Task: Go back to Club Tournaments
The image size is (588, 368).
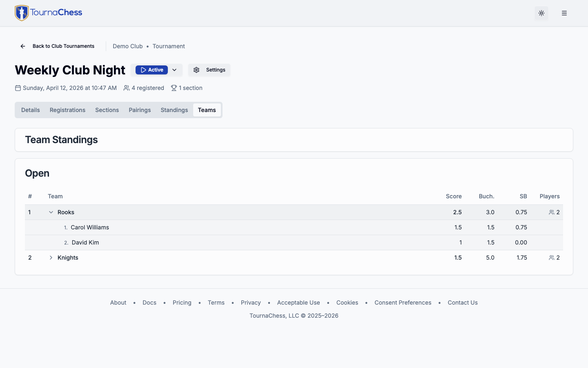Action: click(x=63, y=46)
